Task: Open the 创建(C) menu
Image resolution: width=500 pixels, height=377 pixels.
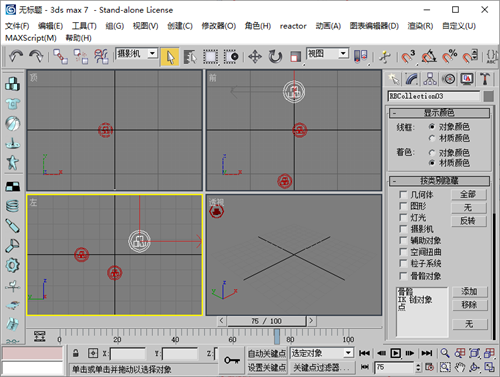Action: (x=180, y=26)
